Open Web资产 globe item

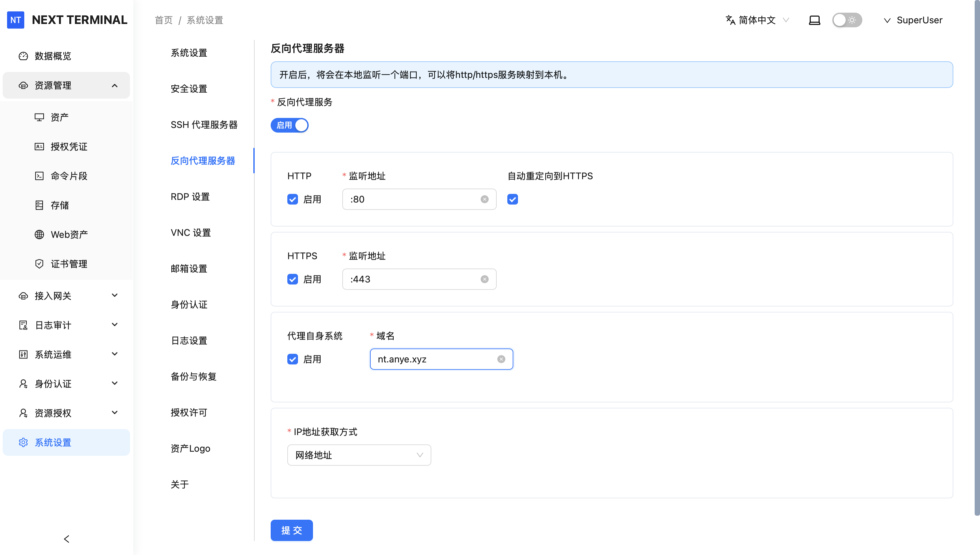pos(69,235)
